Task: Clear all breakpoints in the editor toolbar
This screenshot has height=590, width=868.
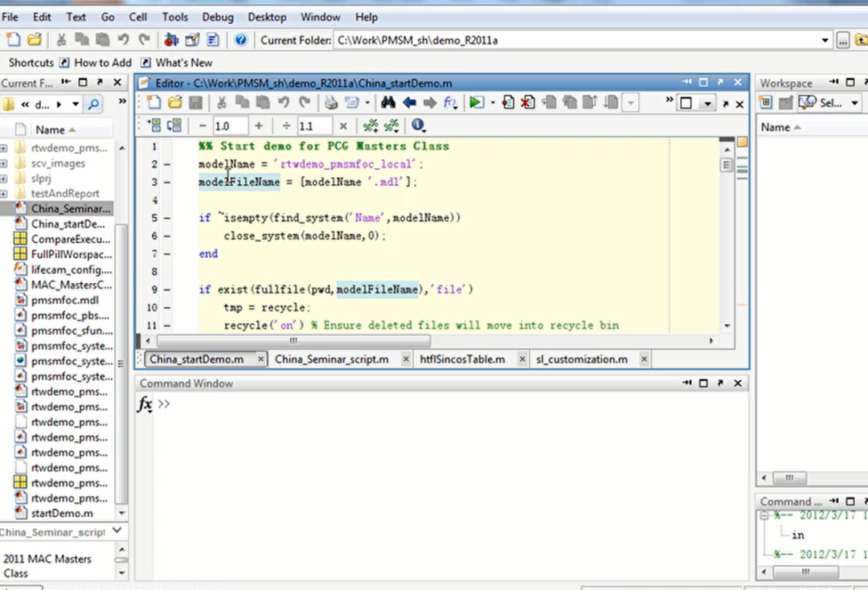Action: coord(528,103)
